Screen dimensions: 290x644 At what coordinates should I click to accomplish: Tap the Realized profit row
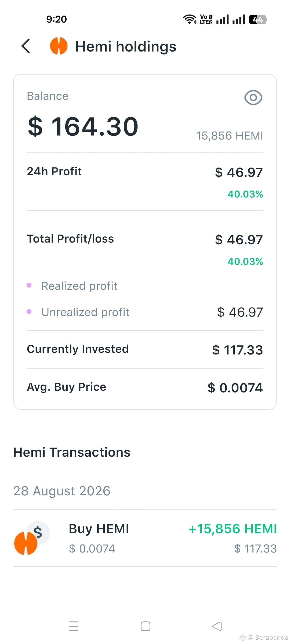point(145,286)
